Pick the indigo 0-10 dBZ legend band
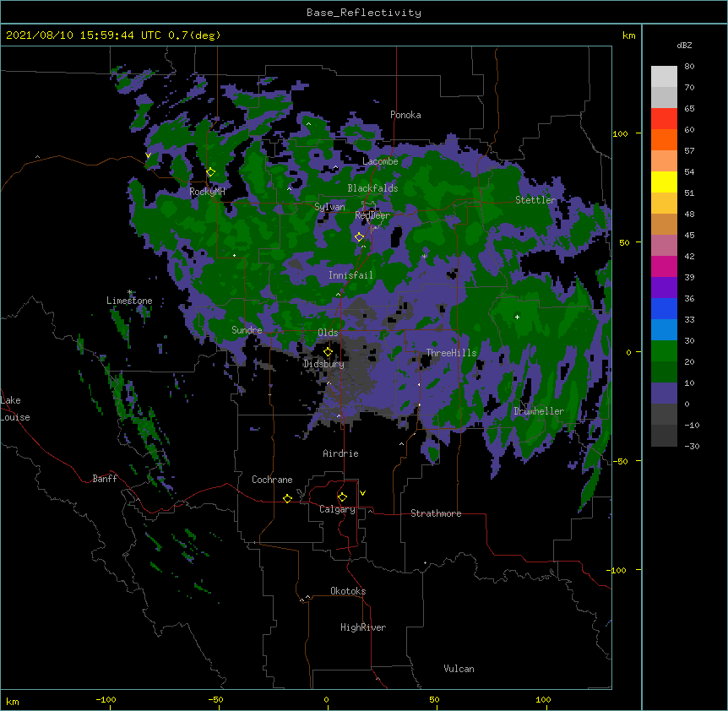The width and height of the screenshot is (728, 711). (664, 393)
